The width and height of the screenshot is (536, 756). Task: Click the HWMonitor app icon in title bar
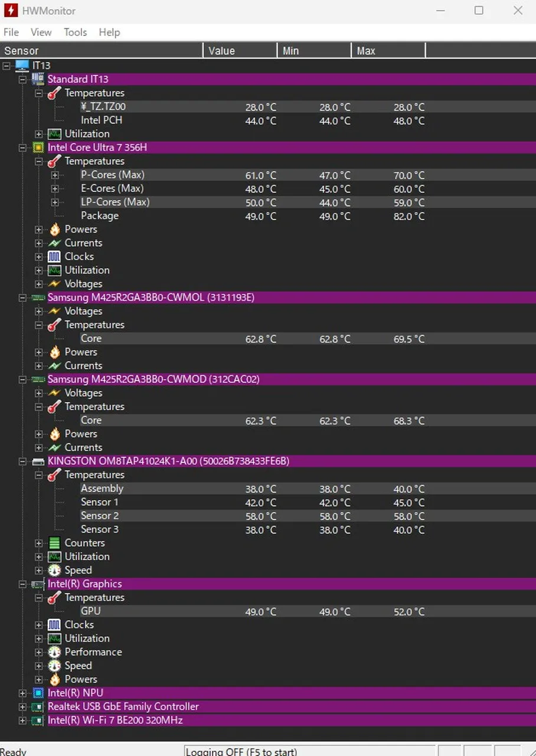(x=10, y=10)
